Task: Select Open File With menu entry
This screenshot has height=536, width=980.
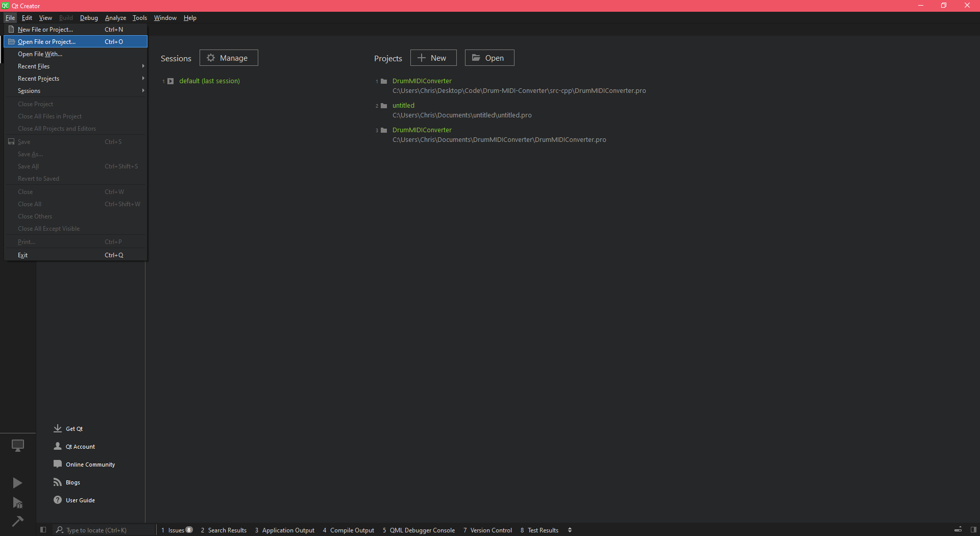Action: [x=76, y=54]
